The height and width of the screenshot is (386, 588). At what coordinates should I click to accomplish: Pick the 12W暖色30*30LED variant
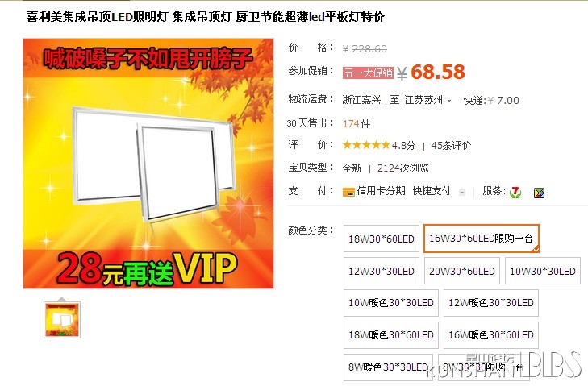tap(491, 303)
